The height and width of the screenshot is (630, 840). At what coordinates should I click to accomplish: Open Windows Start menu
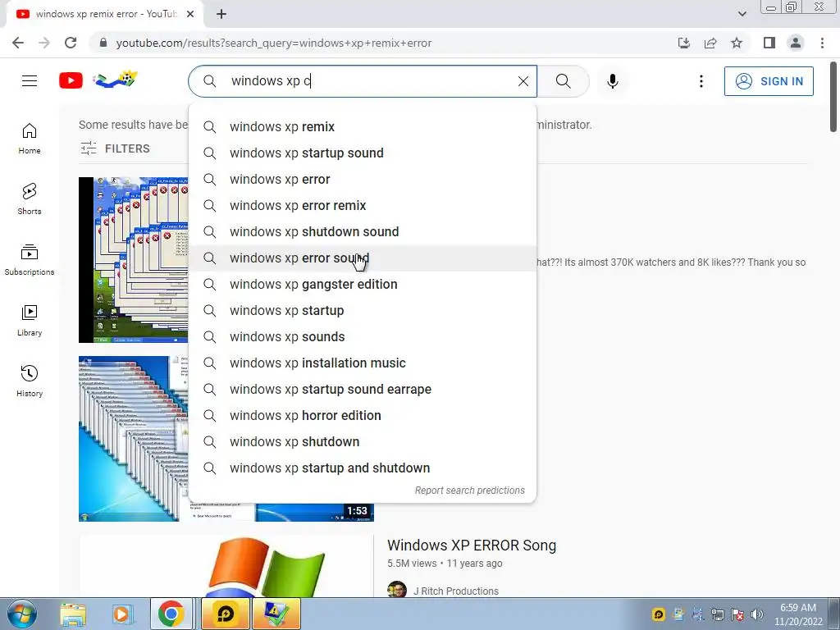pyautogui.click(x=22, y=614)
